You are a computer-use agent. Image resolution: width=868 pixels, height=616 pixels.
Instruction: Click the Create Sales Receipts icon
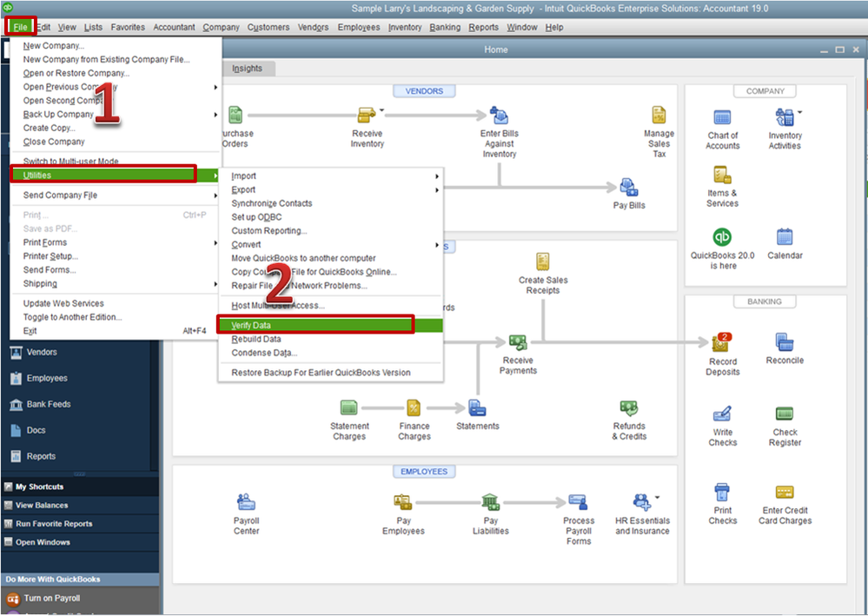click(542, 262)
